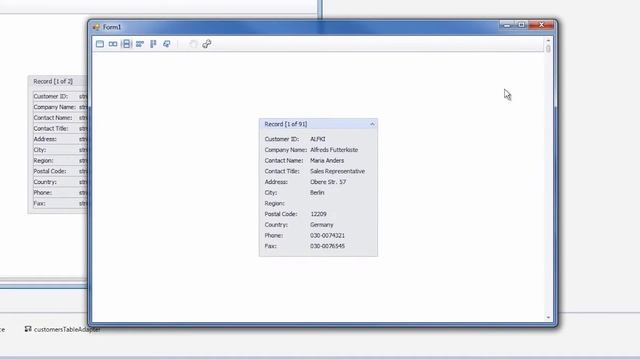Select the Sales Representative value
The image size is (640, 360).
338,171
